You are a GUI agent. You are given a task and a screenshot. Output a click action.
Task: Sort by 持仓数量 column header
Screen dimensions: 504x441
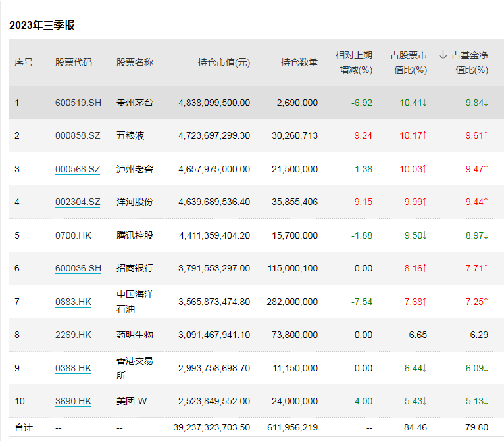[x=299, y=62]
